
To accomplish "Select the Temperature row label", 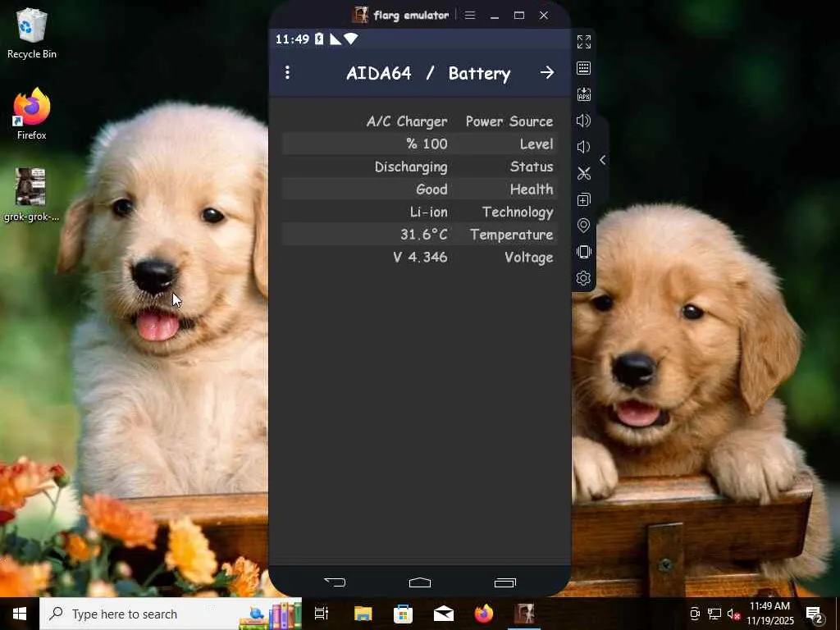I will 512,235.
